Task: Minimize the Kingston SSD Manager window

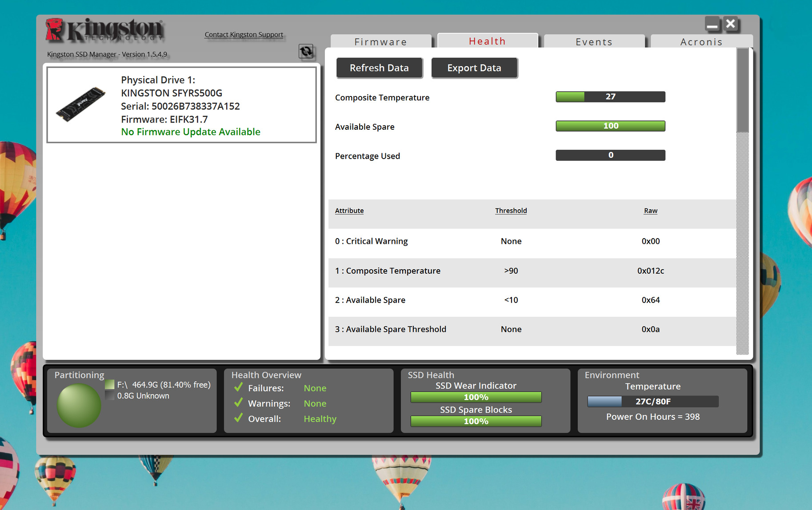Action: [712, 24]
